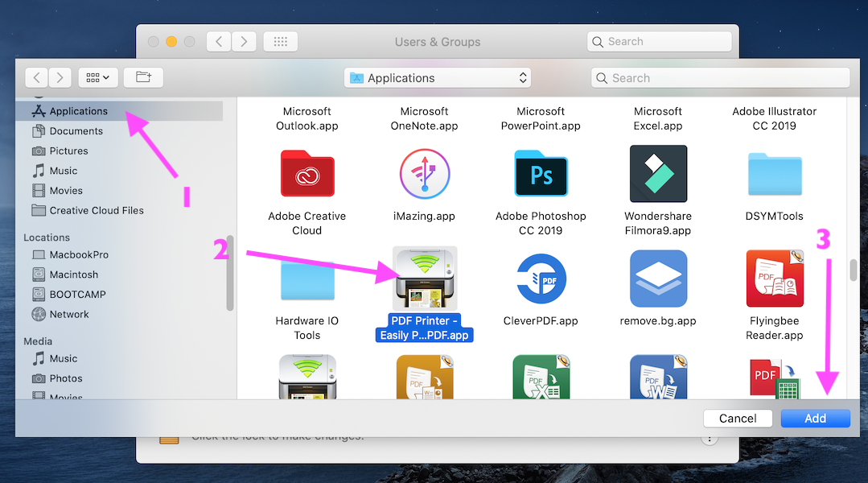868x483 pixels.
Task: Click the file dialog Search field
Action: point(720,78)
